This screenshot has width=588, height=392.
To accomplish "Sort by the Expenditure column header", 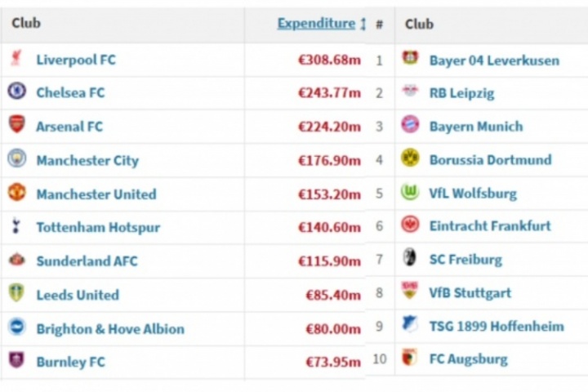I will point(316,24).
